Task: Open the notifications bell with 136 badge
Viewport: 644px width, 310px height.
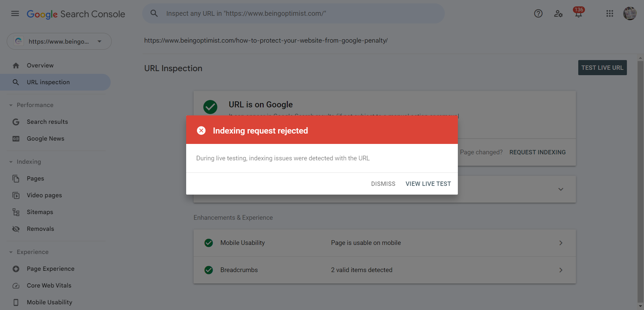Action: [x=579, y=13]
